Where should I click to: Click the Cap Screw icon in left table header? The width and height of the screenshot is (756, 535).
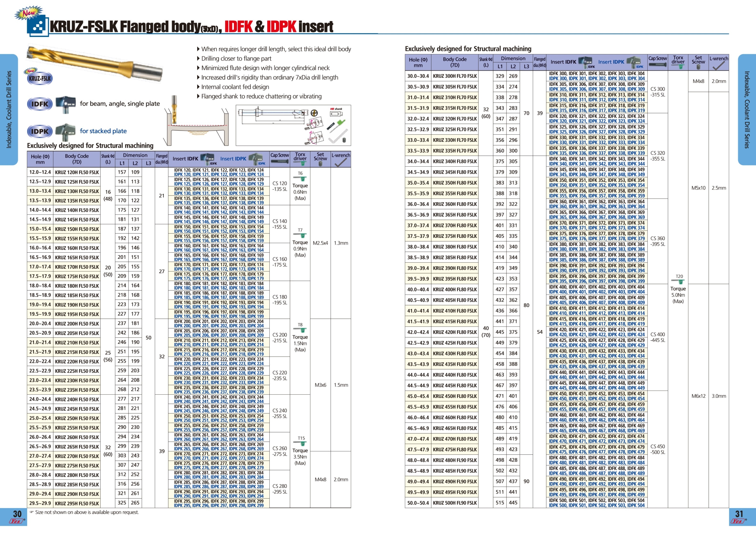[x=280, y=162]
